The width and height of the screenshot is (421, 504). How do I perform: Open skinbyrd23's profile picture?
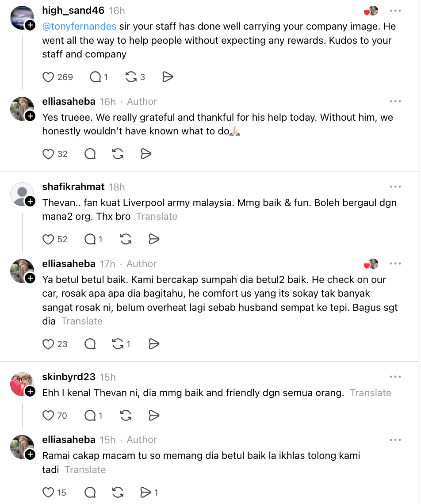pos(22,384)
